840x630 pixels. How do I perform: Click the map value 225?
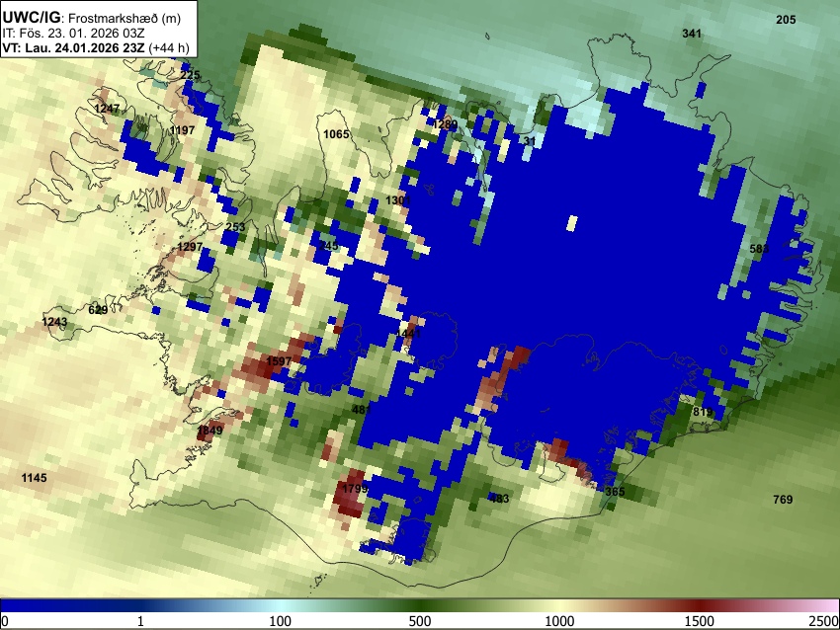click(190, 75)
